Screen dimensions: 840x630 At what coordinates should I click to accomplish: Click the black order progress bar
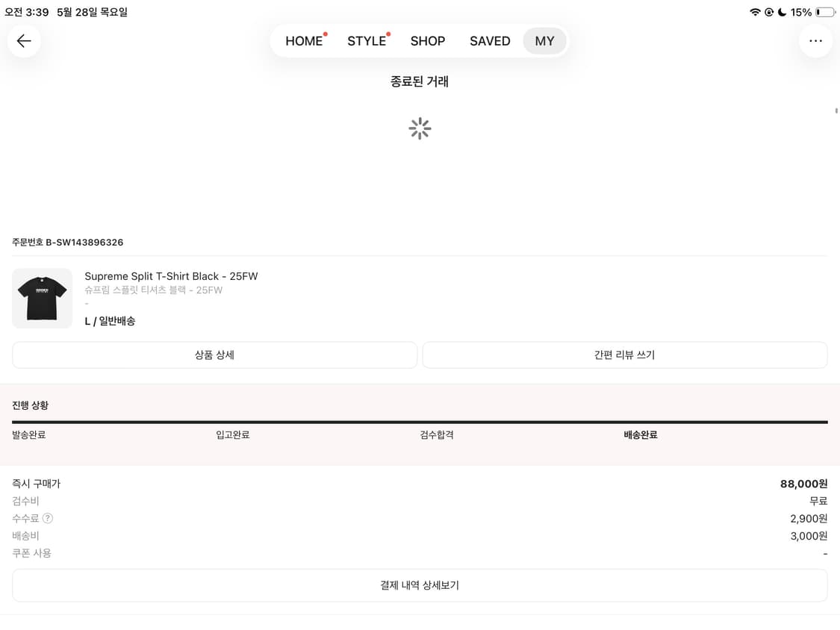[420, 422]
